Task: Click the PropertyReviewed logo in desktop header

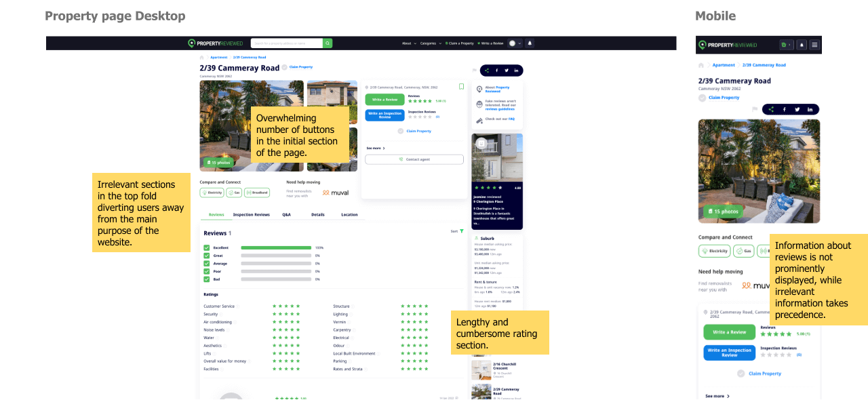Action: [x=215, y=43]
